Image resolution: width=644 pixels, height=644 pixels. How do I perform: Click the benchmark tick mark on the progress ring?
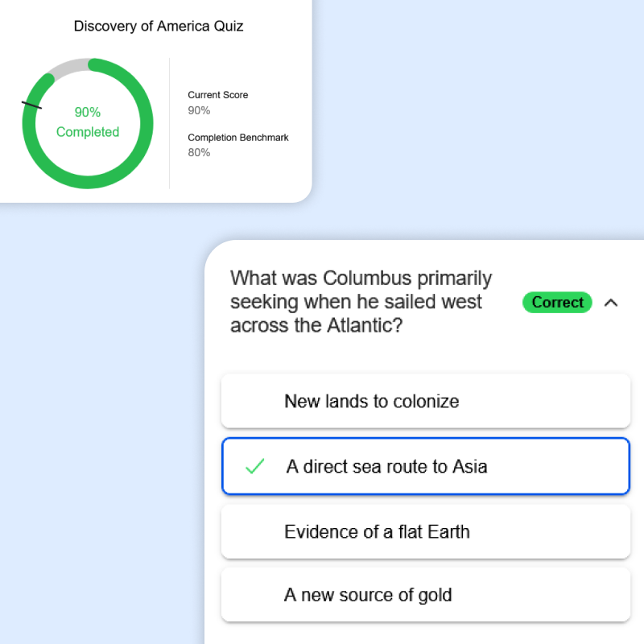pyautogui.click(x=32, y=103)
